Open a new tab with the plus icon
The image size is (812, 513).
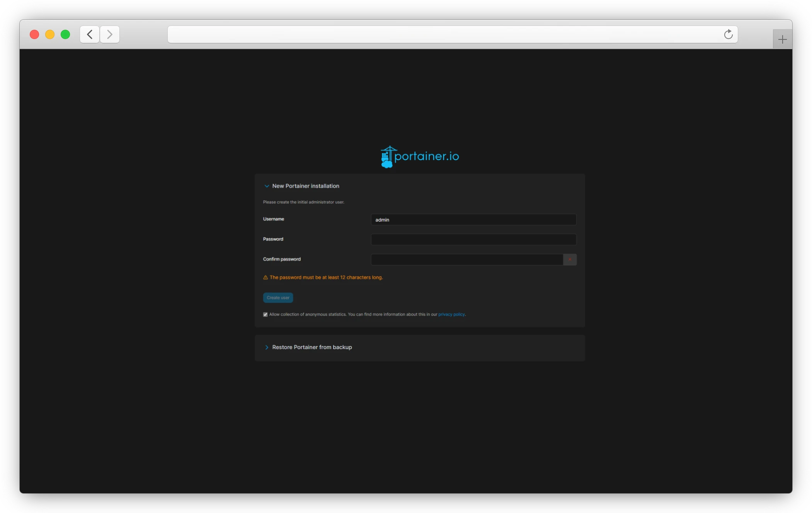[x=782, y=39]
